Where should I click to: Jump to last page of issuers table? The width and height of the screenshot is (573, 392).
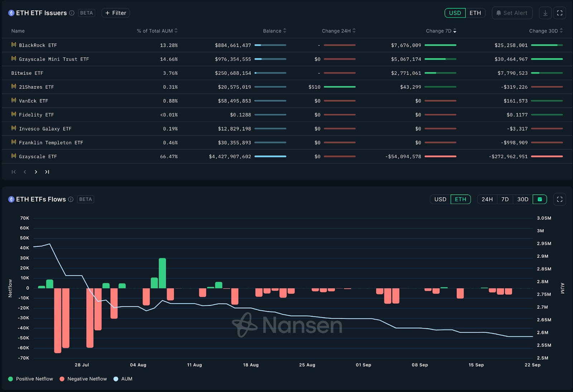47,172
